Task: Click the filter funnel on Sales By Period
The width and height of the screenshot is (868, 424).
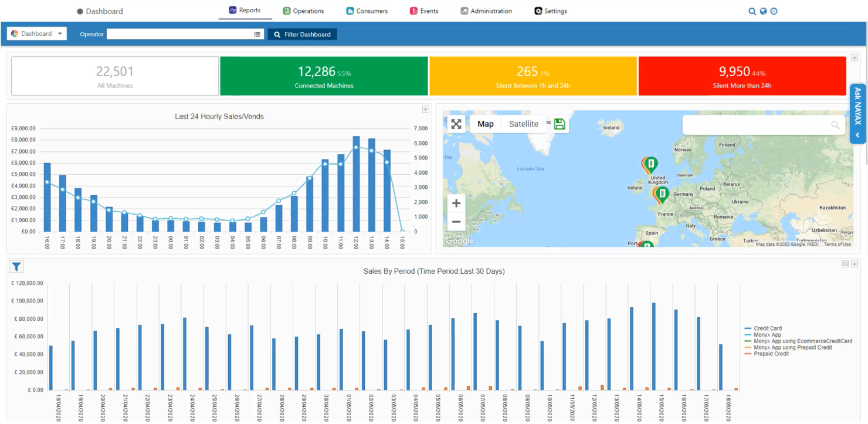Action: coord(16,267)
